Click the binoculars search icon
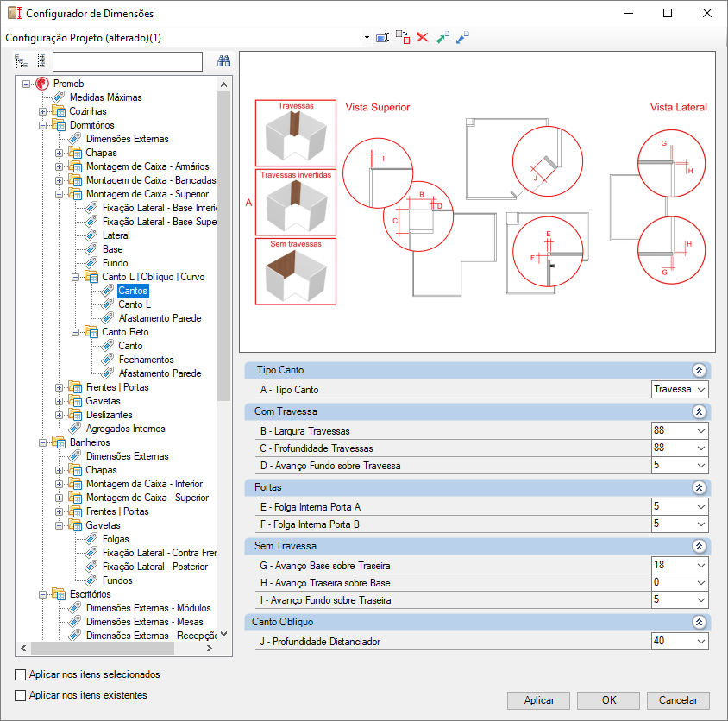 [223, 61]
